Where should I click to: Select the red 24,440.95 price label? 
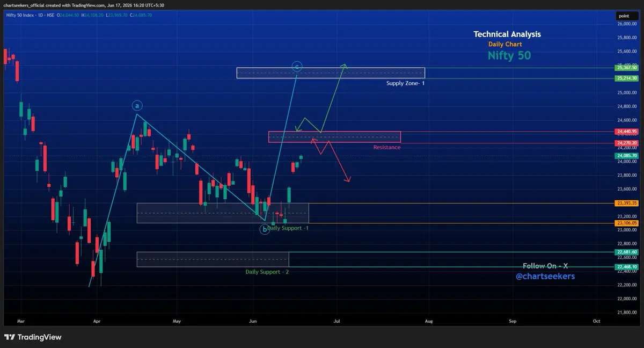[x=627, y=131]
